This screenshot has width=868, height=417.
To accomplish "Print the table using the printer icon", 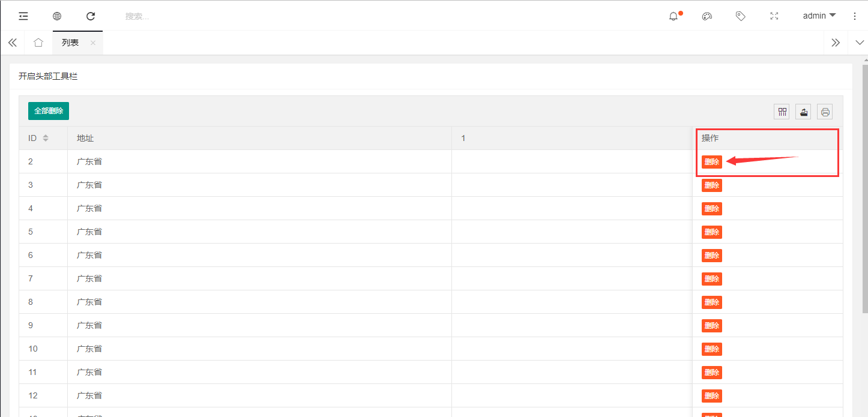I will (x=825, y=112).
